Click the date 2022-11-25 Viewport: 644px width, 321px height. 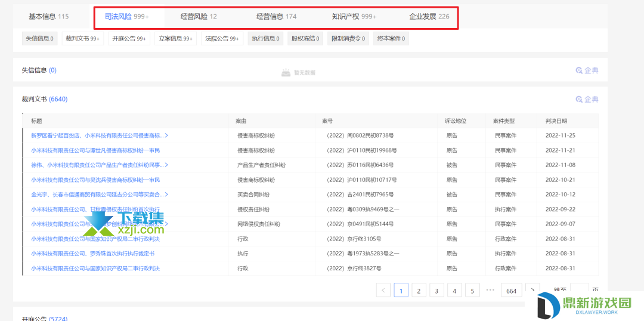point(560,135)
